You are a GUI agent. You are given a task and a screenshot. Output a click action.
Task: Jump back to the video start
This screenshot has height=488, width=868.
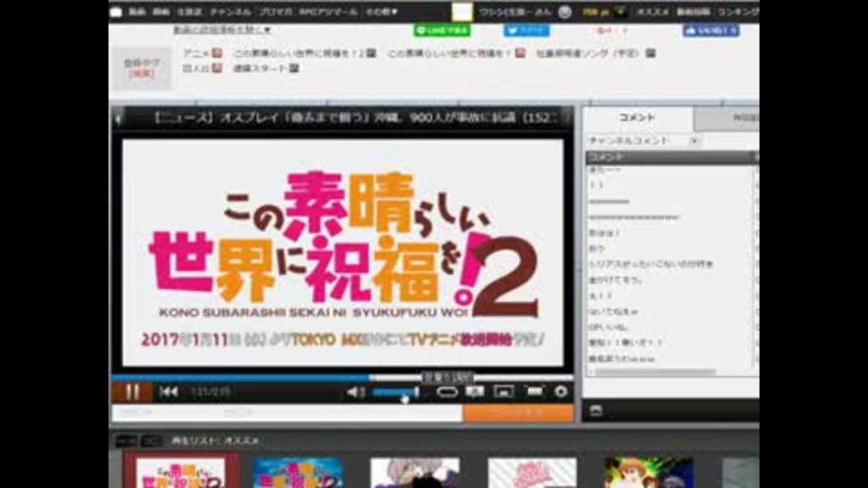[x=168, y=391]
